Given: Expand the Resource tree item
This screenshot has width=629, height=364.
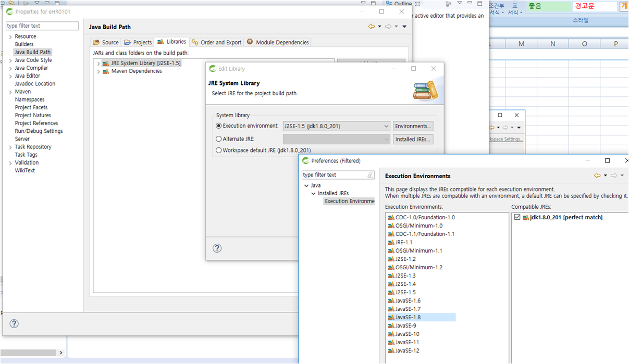Looking at the screenshot, I should 10,36.
